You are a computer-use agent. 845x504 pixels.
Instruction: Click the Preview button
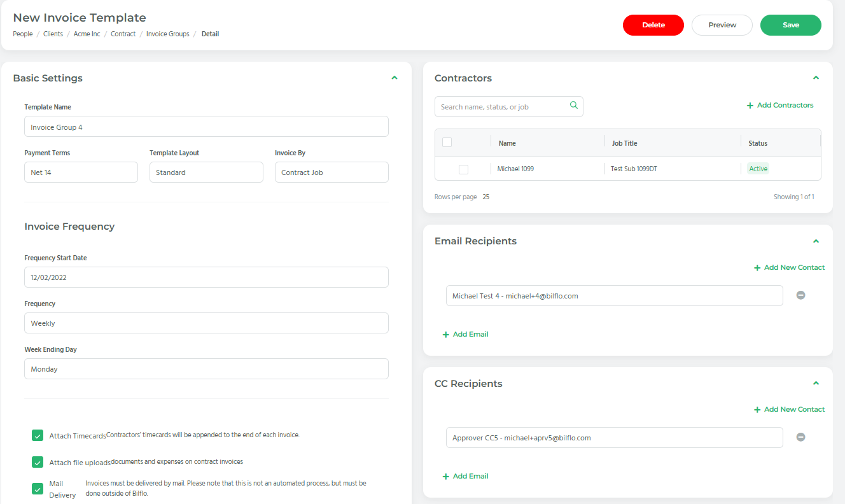tap(722, 25)
